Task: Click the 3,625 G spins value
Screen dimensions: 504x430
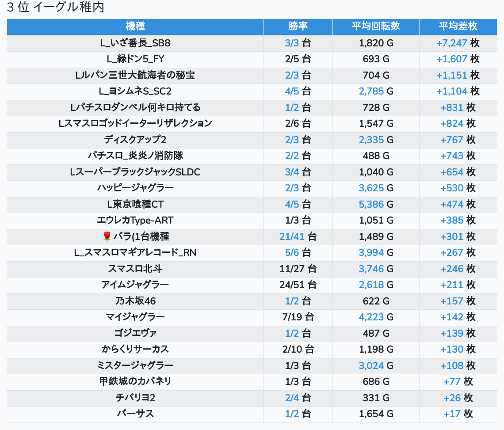Action: point(376,188)
